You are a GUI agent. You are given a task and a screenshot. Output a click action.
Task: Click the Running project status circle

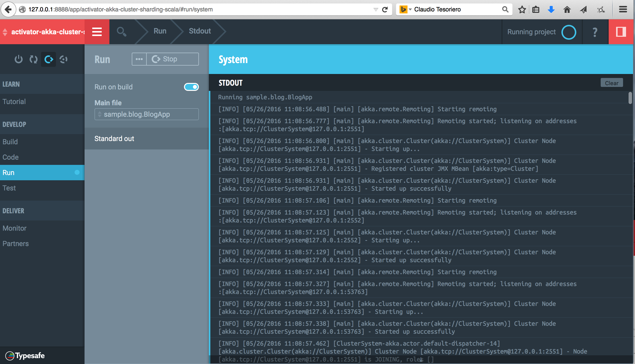pos(569,32)
